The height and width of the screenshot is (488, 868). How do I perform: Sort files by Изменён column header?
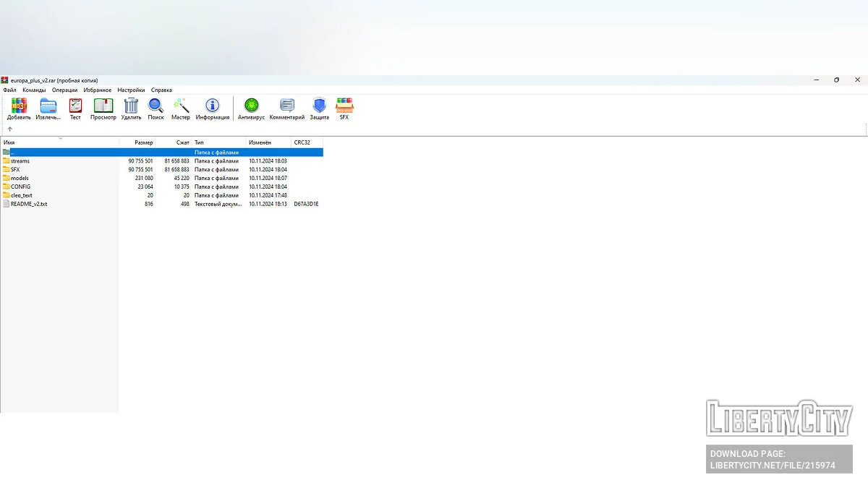point(260,142)
